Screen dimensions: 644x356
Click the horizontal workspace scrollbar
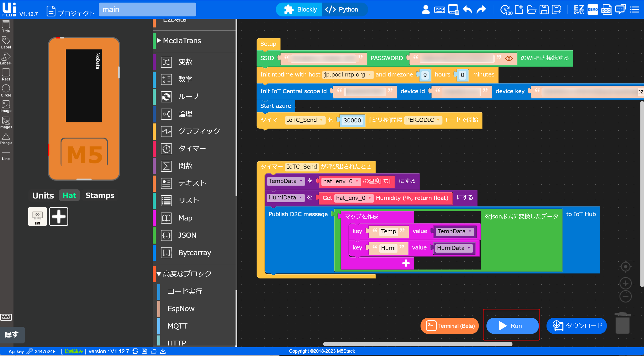coord(417,344)
